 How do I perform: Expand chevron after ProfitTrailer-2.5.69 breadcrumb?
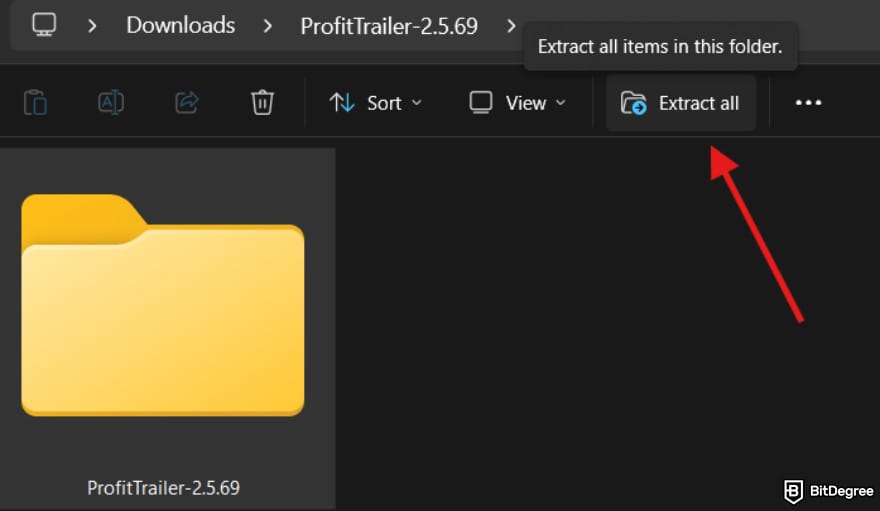pos(511,26)
